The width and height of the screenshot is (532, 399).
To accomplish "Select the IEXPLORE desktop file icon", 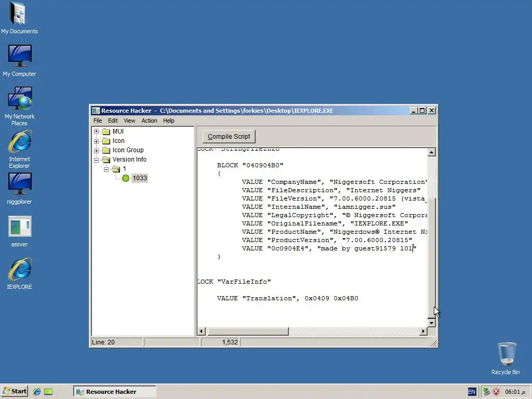I will click(x=19, y=274).
